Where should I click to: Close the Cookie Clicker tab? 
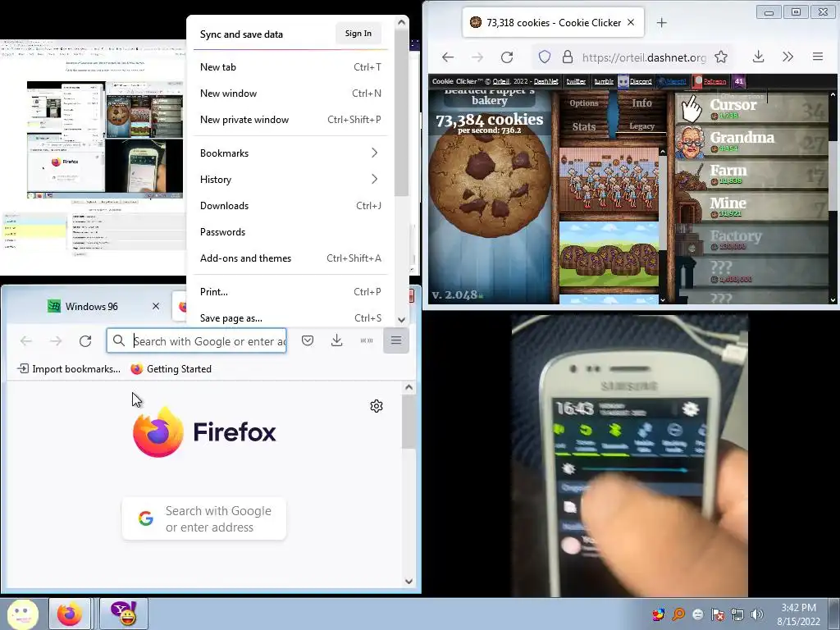click(631, 22)
